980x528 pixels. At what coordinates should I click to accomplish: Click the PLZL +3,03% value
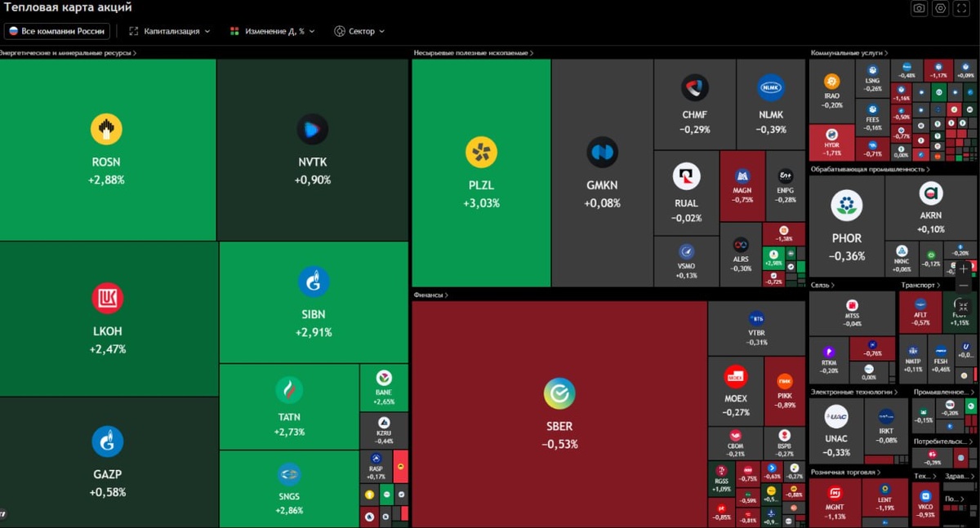[481, 203]
